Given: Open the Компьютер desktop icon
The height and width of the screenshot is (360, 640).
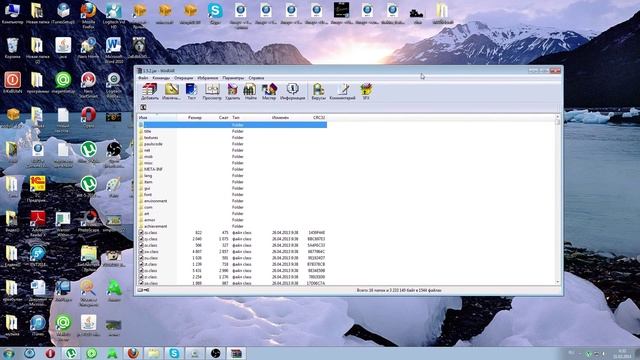Looking at the screenshot, I should coord(12,13).
